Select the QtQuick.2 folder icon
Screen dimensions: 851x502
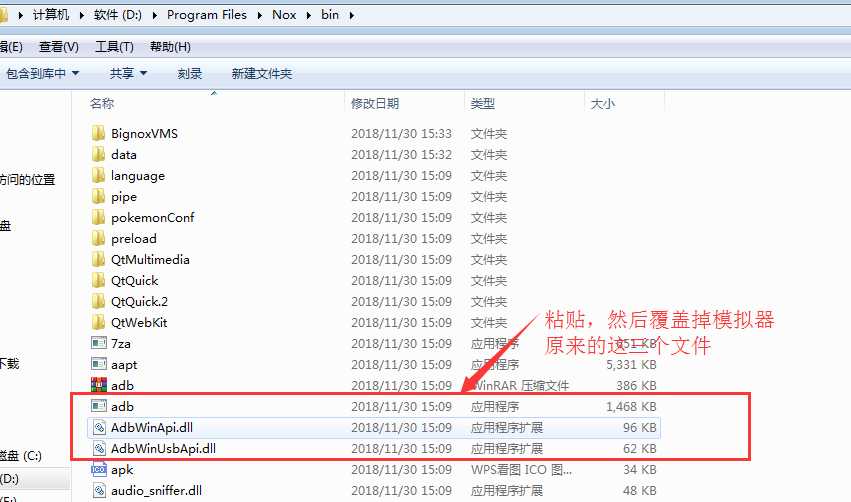point(98,301)
